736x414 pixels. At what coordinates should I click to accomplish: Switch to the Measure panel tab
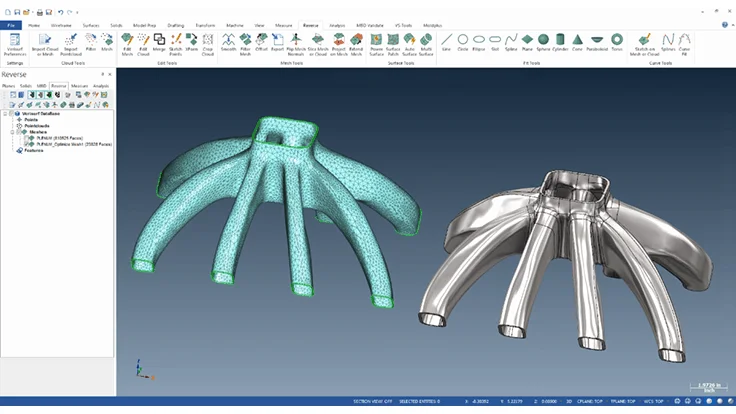pos(78,86)
